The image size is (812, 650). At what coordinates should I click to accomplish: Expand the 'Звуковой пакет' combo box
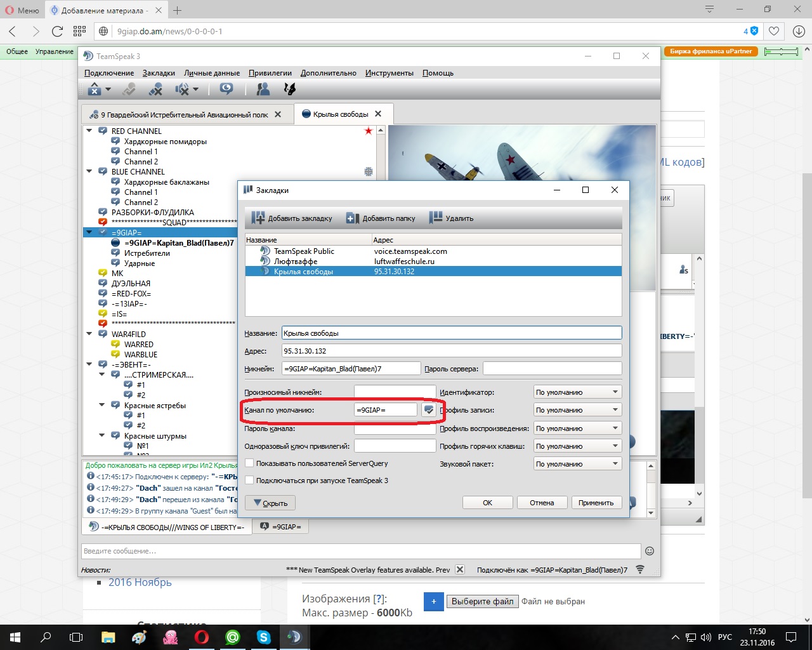(x=577, y=464)
